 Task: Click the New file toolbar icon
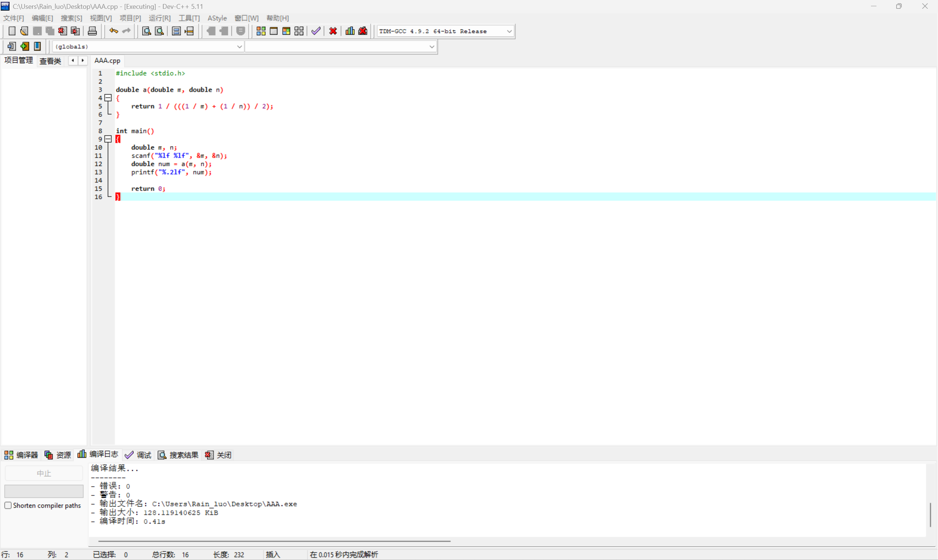pyautogui.click(x=12, y=31)
